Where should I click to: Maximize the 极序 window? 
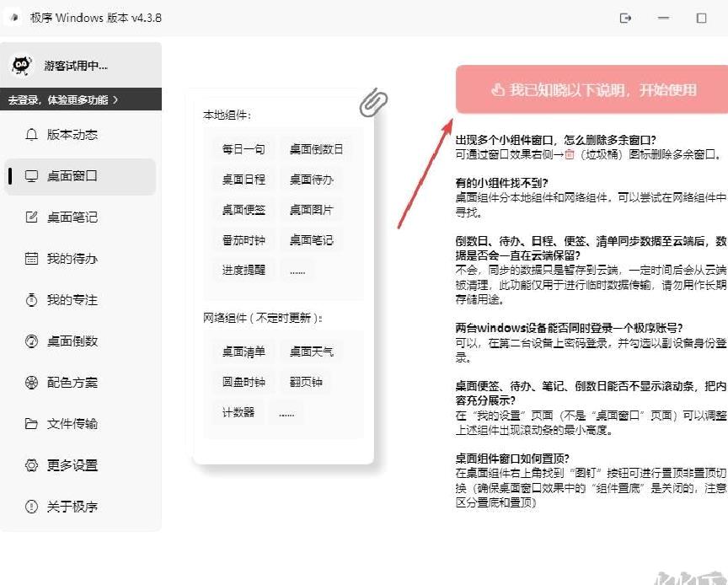(x=702, y=18)
